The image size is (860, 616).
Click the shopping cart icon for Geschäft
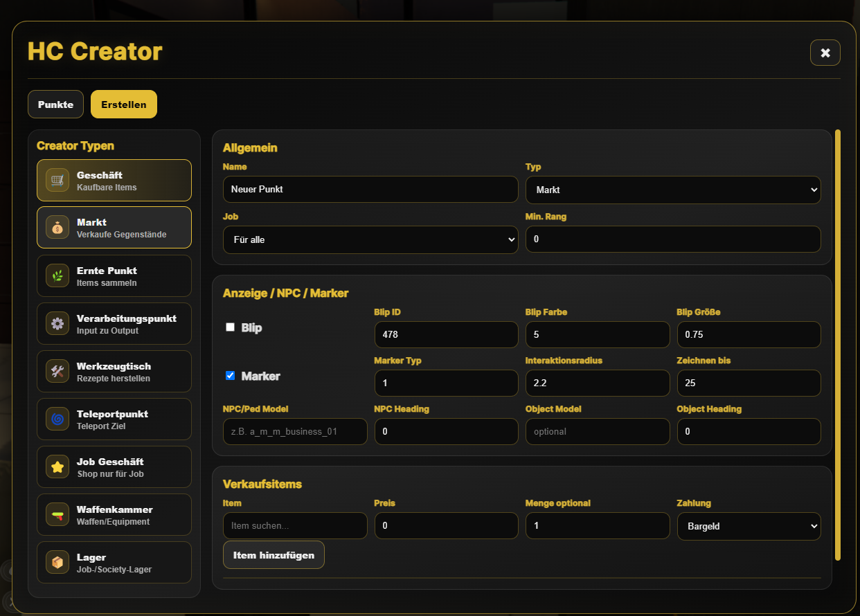tap(57, 180)
